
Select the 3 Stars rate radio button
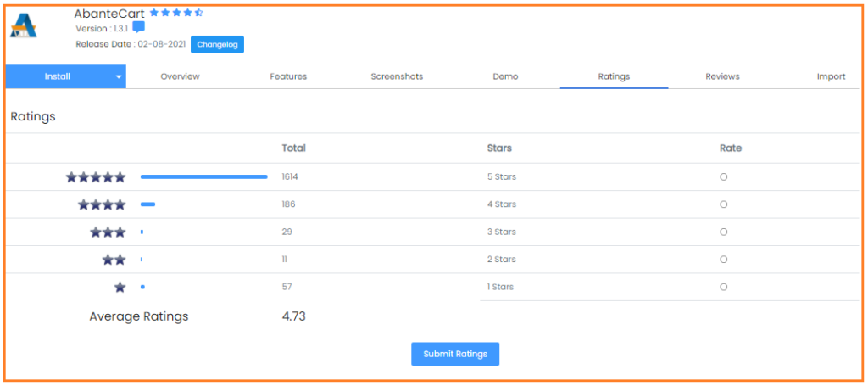(x=724, y=232)
